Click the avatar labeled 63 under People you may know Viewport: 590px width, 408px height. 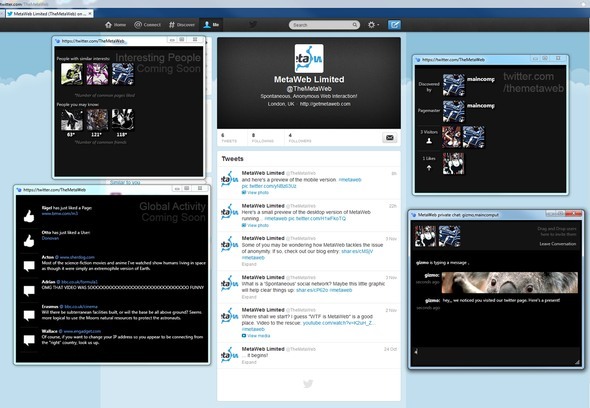tap(72, 120)
